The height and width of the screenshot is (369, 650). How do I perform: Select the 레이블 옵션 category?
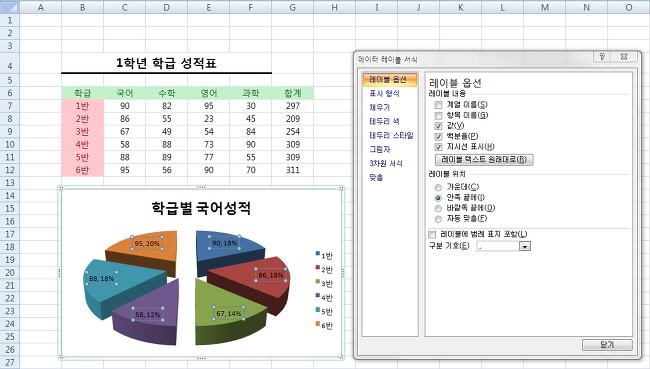pos(389,80)
